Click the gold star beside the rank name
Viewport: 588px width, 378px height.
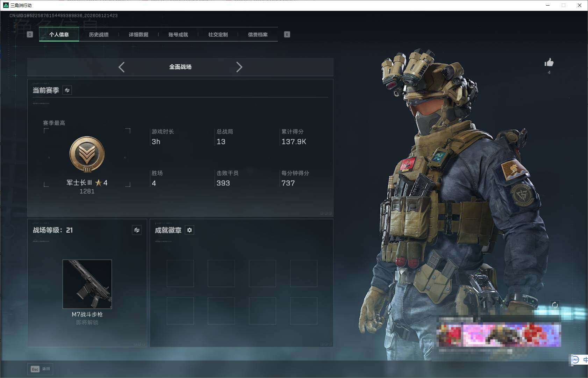[99, 183]
